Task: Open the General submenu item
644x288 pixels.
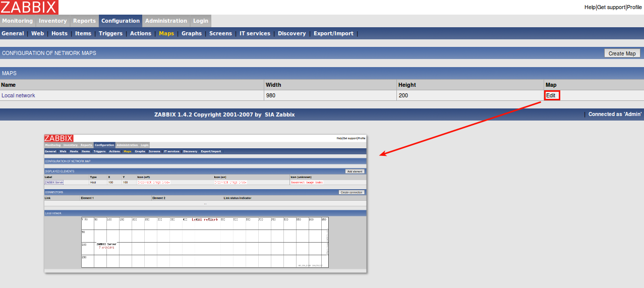Action: [x=13, y=33]
